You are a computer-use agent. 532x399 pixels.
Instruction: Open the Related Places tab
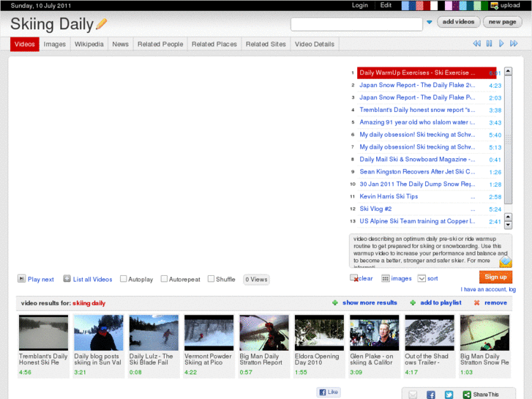click(x=214, y=44)
